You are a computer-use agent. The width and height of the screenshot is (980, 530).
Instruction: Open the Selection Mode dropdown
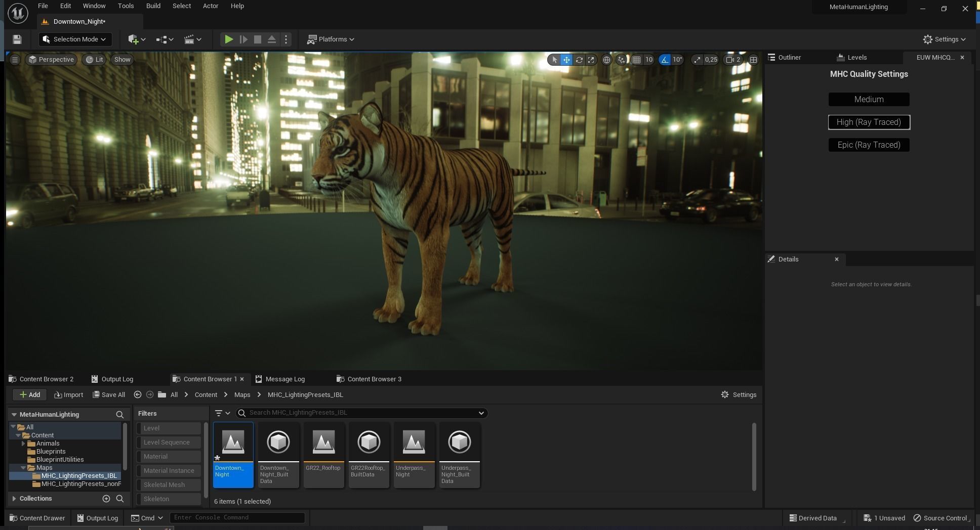(75, 39)
